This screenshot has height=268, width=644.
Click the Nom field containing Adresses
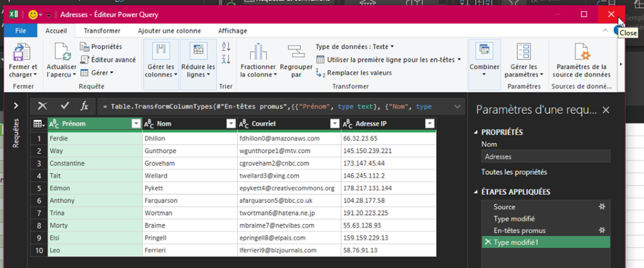click(x=545, y=157)
